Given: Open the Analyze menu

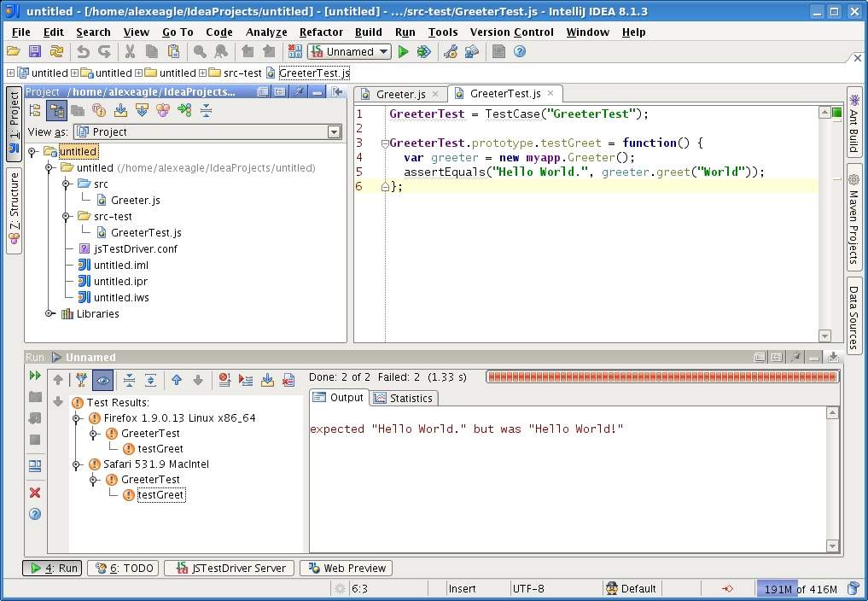Looking at the screenshot, I should coord(266,32).
